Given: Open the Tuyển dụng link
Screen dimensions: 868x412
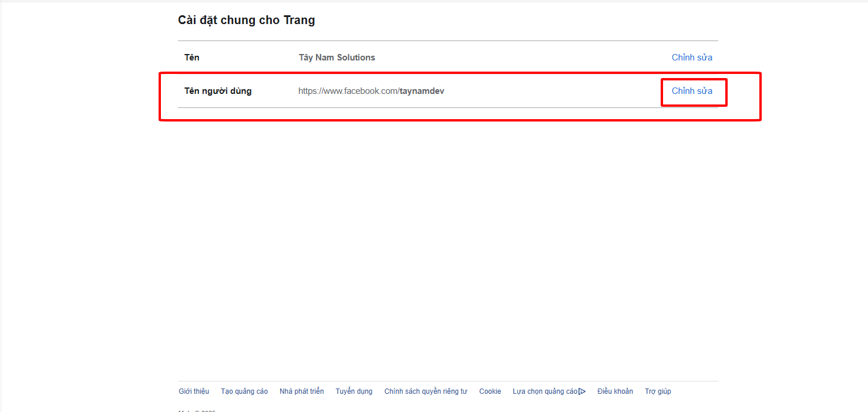Looking at the screenshot, I should point(354,391).
